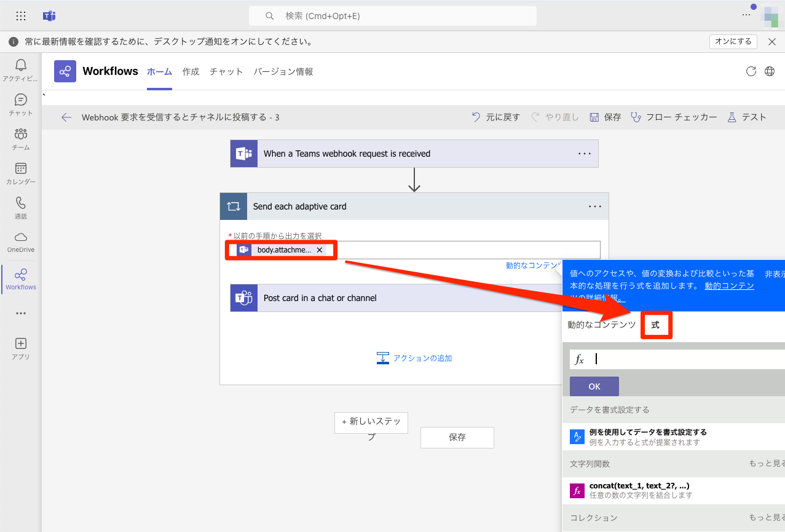This screenshot has height=532, width=785.
Task: Click Redo (やり直し) in flow toolbar
Action: 554,117
